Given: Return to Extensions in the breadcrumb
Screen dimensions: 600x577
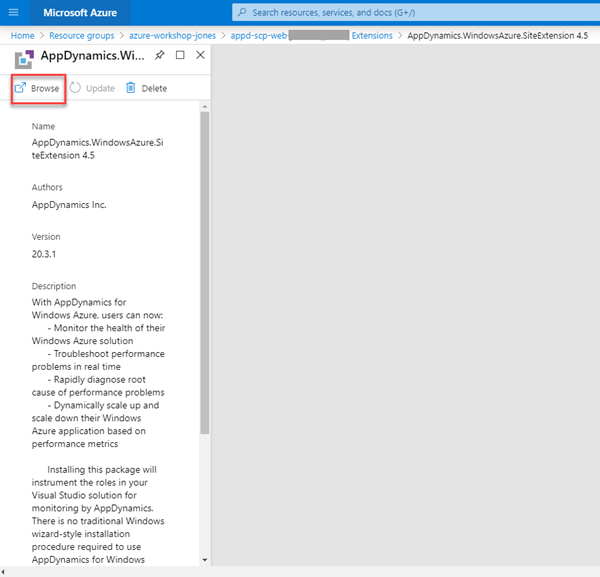Looking at the screenshot, I should 372,36.
